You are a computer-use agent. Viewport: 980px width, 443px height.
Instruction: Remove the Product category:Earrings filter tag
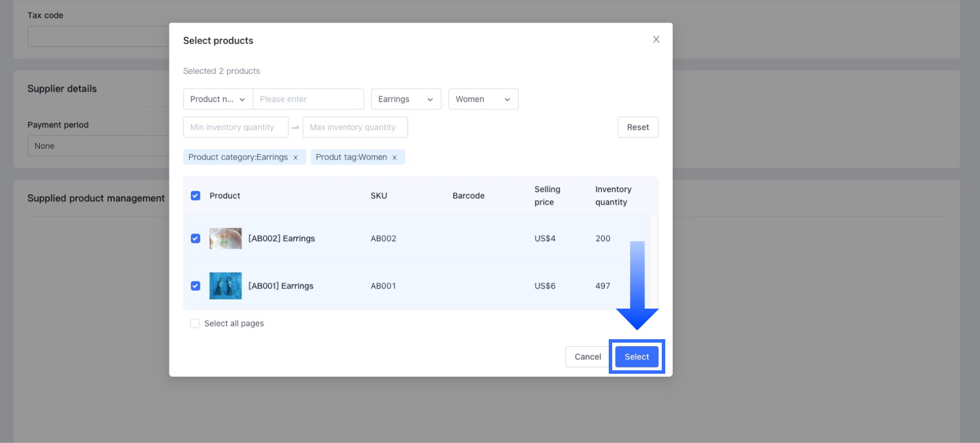(x=296, y=157)
